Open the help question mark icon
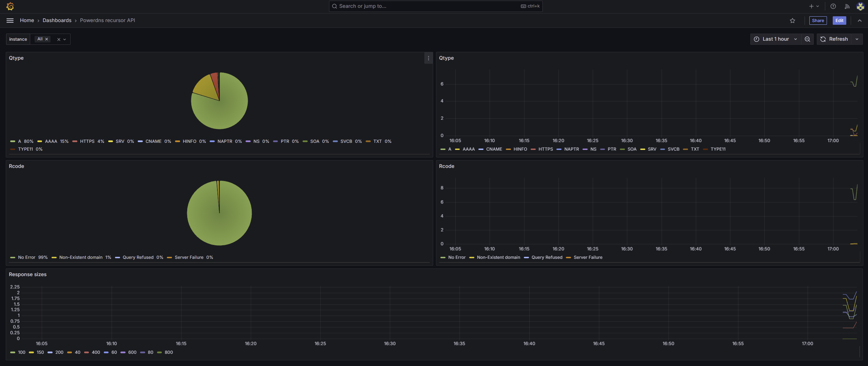 pyautogui.click(x=833, y=6)
